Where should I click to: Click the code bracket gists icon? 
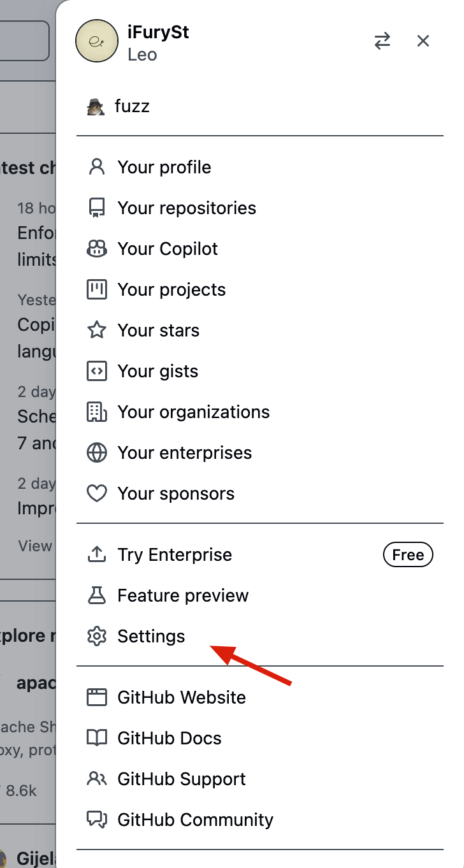click(x=96, y=371)
